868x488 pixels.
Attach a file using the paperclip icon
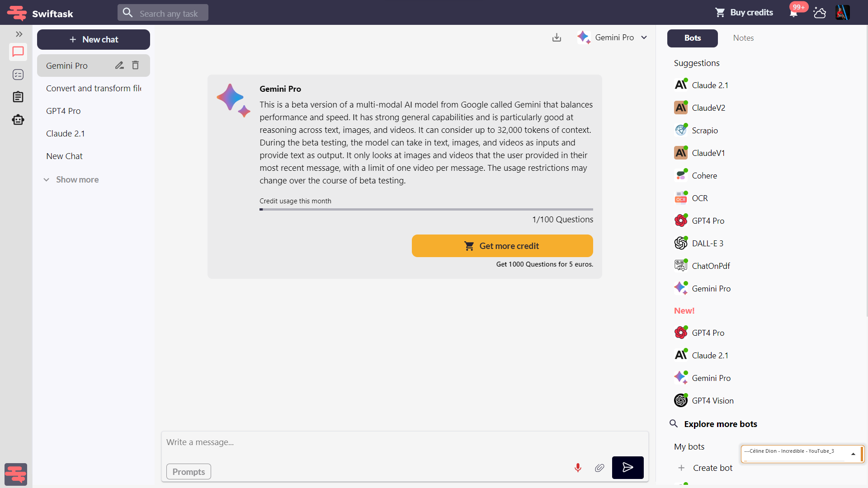point(600,468)
